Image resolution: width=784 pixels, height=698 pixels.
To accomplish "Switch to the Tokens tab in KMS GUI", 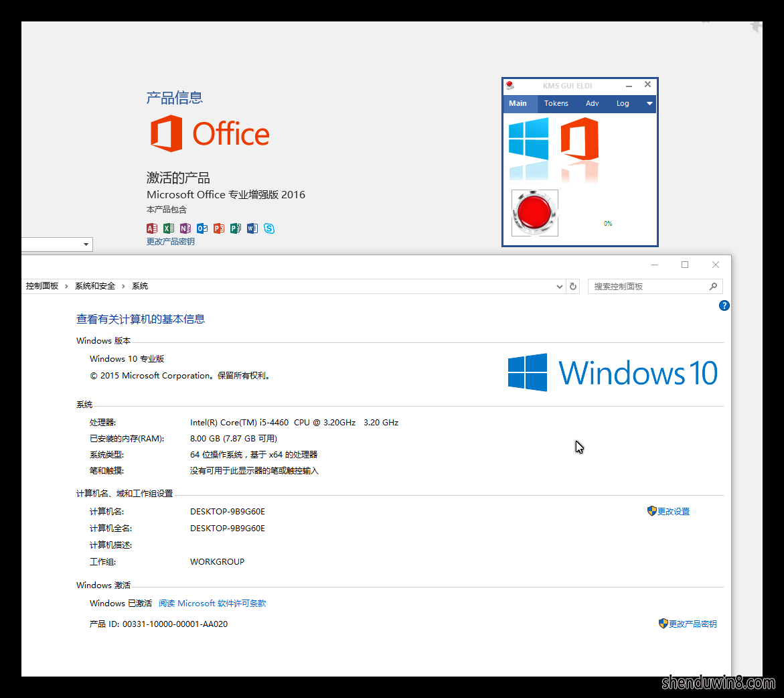I will (556, 103).
